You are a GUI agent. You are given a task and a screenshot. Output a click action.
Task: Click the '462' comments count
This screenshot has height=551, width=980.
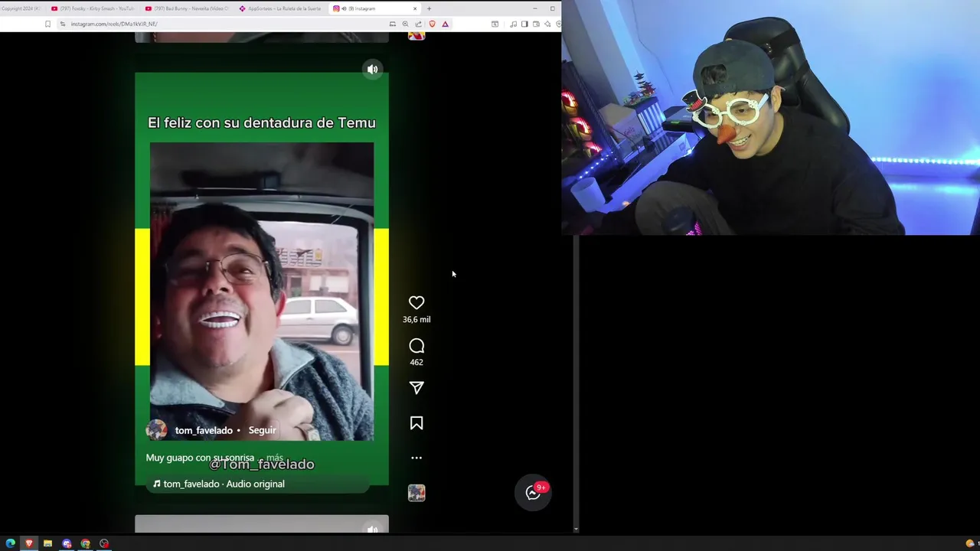[416, 362]
